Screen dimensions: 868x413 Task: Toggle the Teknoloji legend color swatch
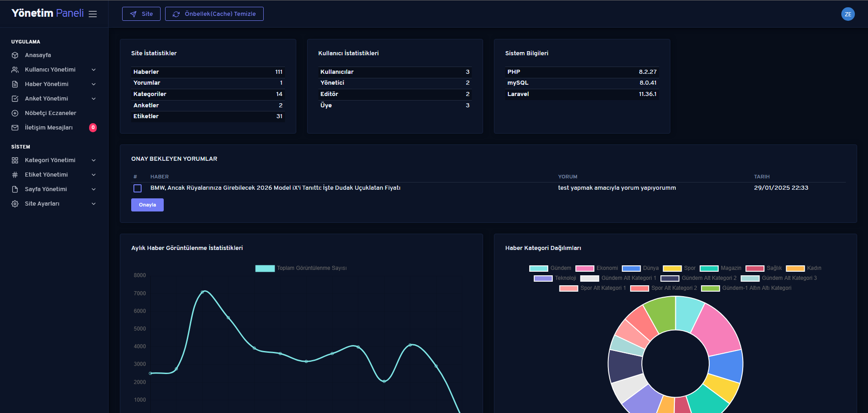(x=543, y=279)
